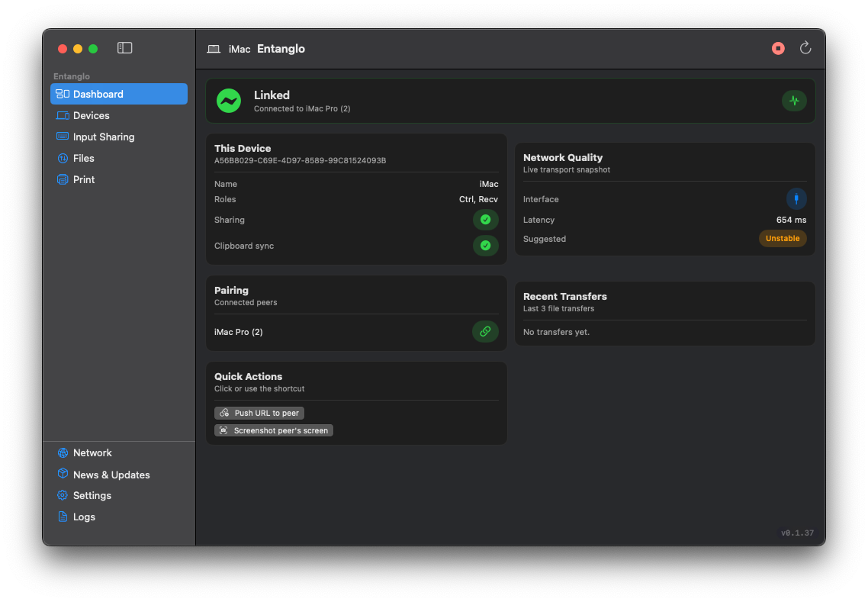Open Network in the sidebar

click(119, 453)
